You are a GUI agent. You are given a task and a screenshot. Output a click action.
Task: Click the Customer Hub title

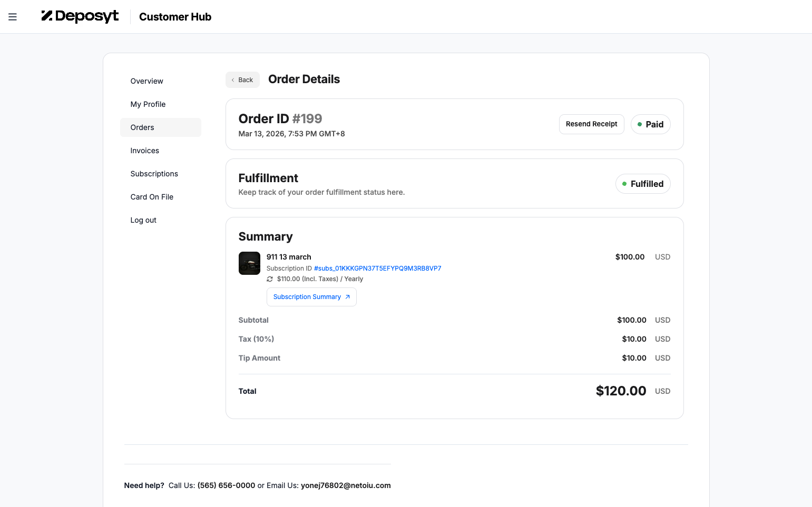point(175,17)
